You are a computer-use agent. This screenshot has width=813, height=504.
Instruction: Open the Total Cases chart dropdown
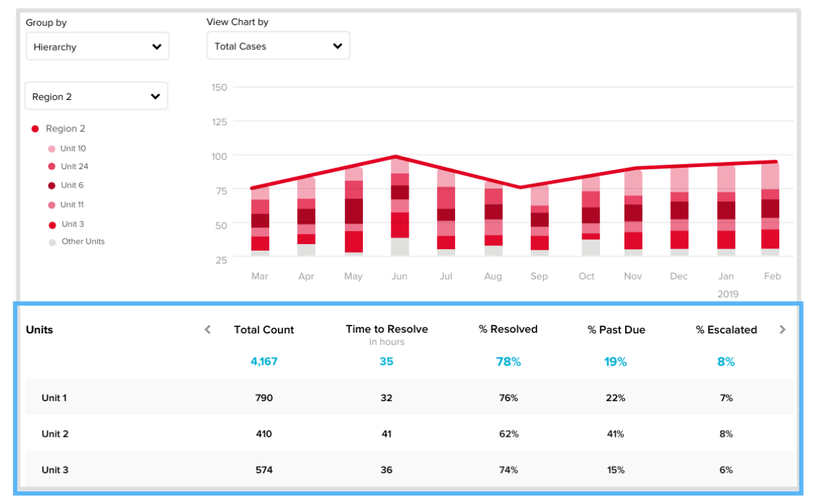point(278,46)
